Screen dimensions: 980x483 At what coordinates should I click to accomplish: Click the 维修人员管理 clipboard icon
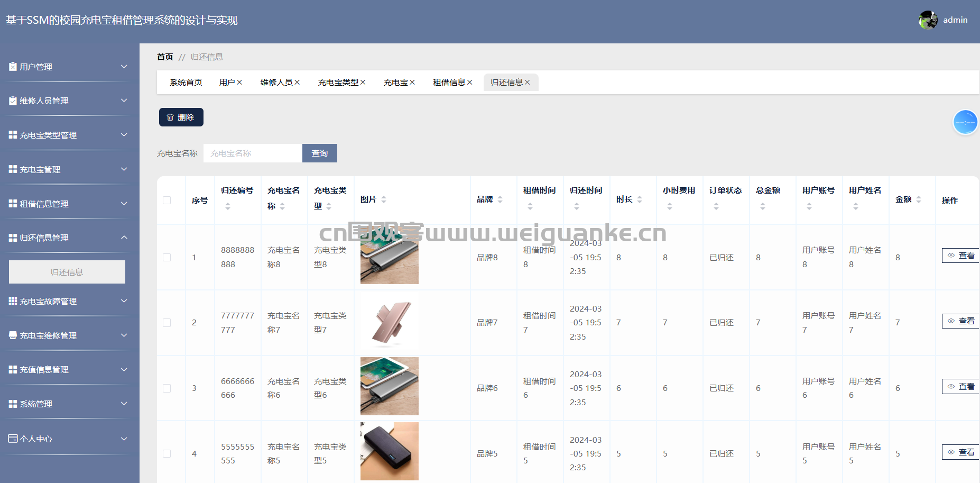[x=13, y=101]
